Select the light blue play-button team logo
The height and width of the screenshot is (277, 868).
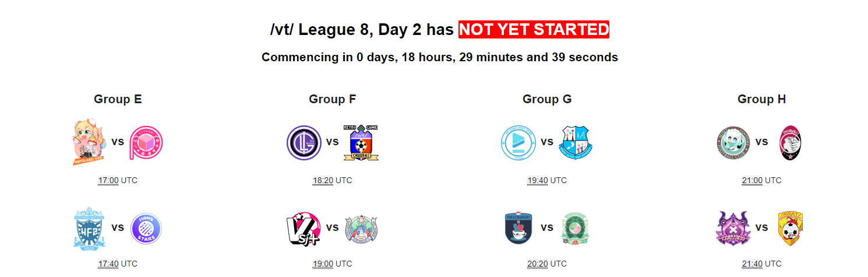[x=518, y=143]
